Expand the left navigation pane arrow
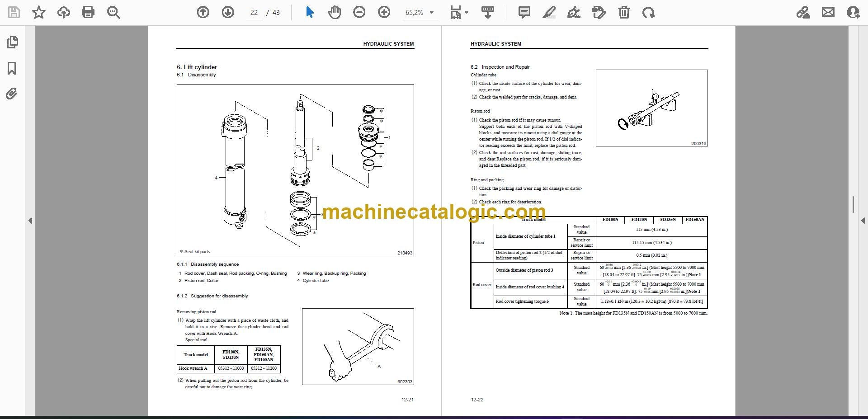 (30, 221)
